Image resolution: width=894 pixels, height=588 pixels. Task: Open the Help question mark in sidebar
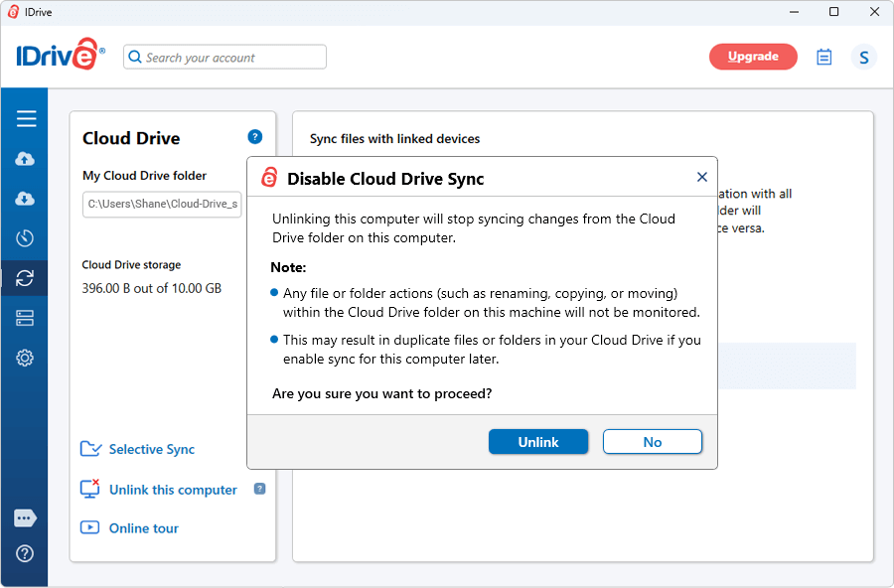click(x=26, y=553)
